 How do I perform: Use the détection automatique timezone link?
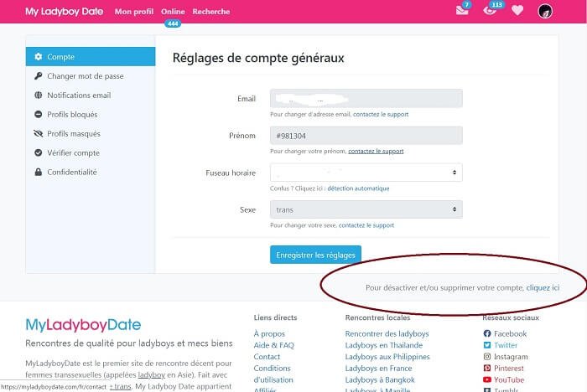(358, 188)
